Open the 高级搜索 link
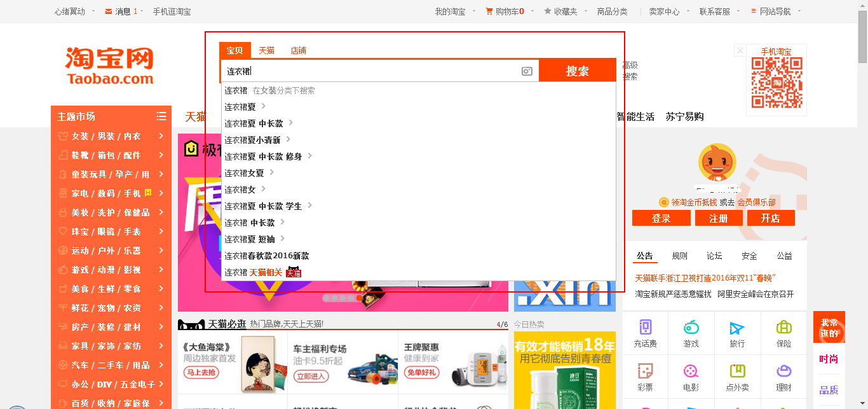Image resolution: width=868 pixels, height=409 pixels. (x=630, y=71)
